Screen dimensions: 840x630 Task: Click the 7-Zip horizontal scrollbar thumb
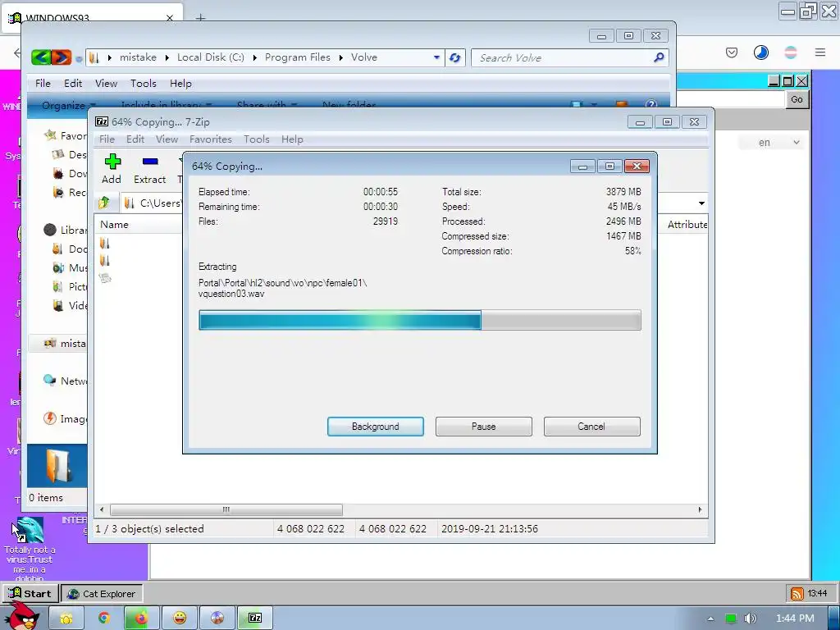click(x=226, y=509)
